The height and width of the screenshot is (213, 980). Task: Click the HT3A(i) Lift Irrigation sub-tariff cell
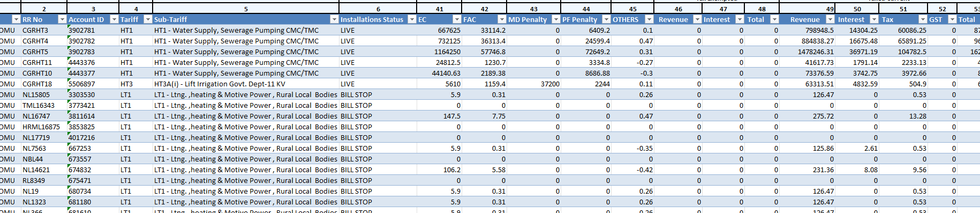[x=246, y=84]
